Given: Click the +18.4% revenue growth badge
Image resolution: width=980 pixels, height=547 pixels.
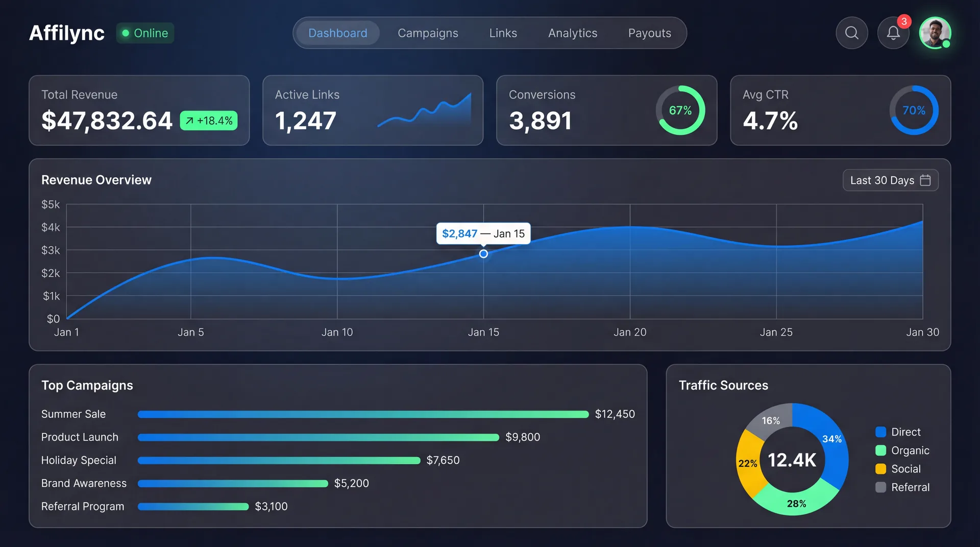Looking at the screenshot, I should [x=209, y=121].
